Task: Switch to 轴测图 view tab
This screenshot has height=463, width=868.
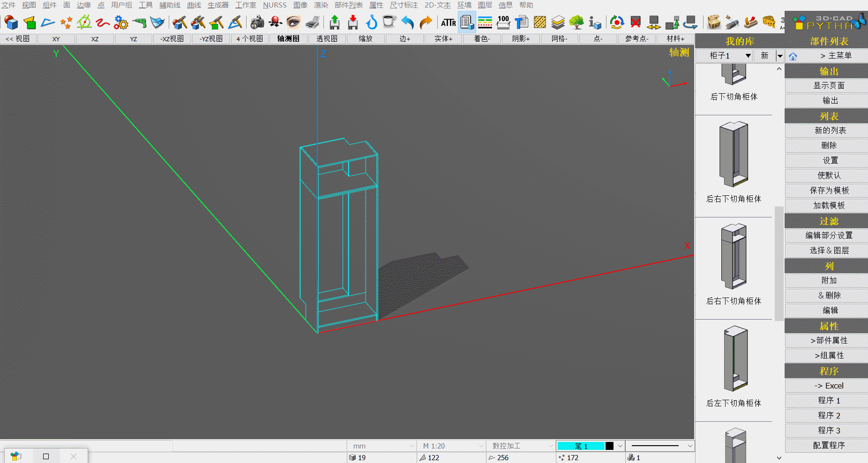Action: tap(288, 39)
